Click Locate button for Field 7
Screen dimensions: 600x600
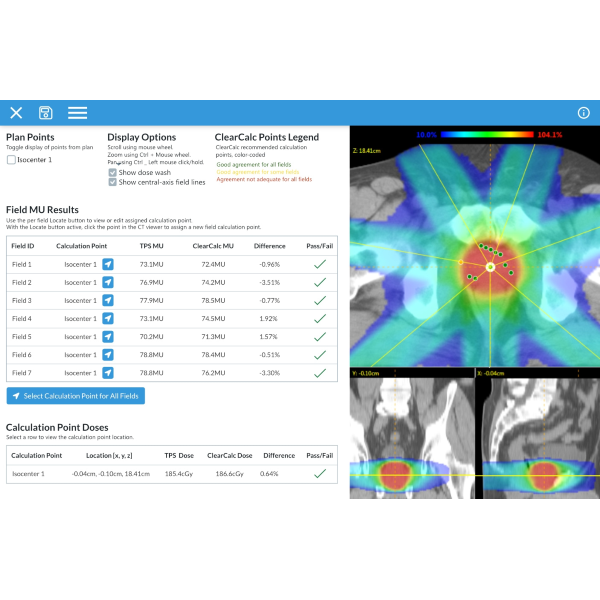(x=108, y=373)
